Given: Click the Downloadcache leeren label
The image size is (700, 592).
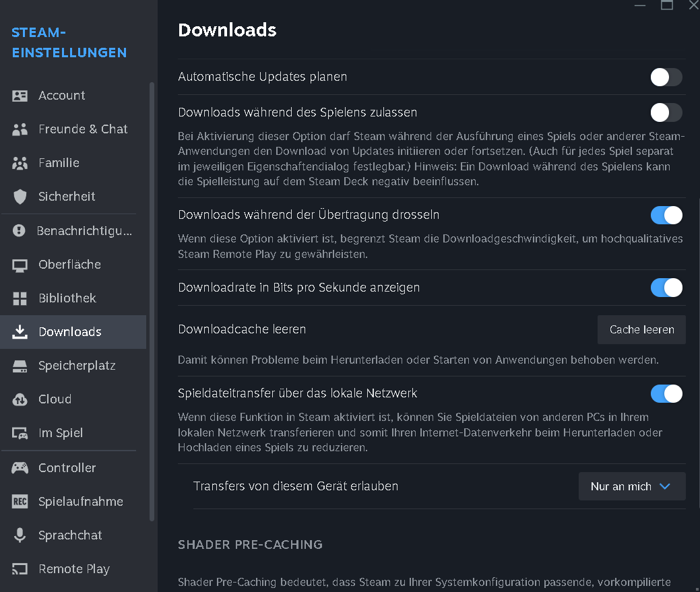Looking at the screenshot, I should [x=242, y=329].
